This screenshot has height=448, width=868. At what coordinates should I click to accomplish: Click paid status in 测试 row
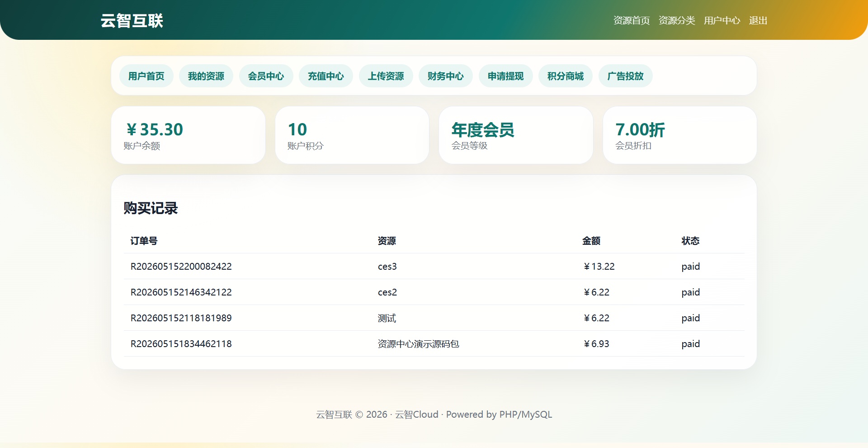(x=690, y=318)
